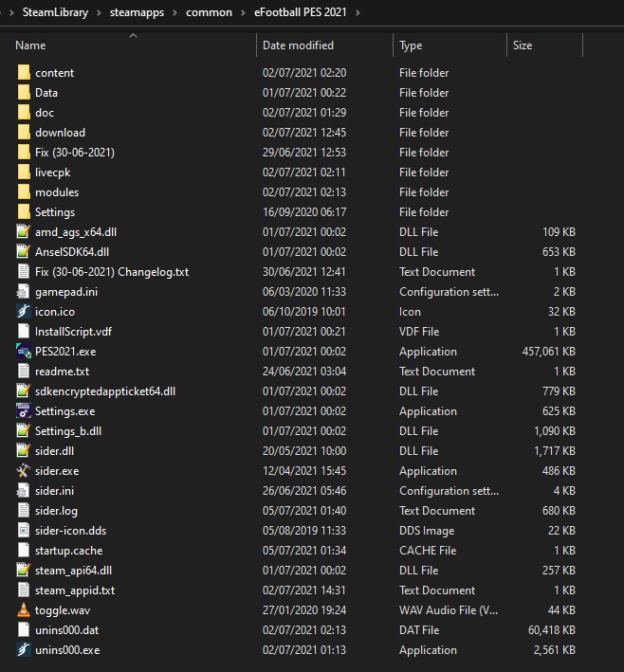The width and height of the screenshot is (624, 672).
Task: Click the icon.ico file icon
Action: 23,311
